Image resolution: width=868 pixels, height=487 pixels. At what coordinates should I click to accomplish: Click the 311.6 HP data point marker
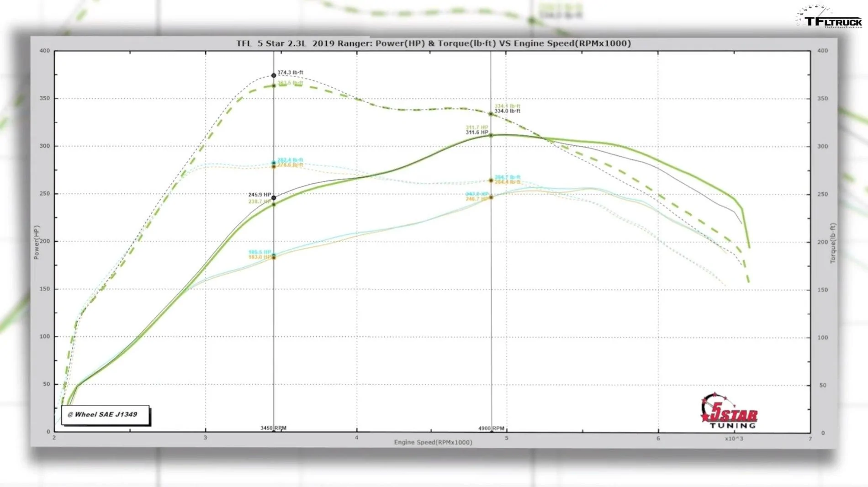click(x=491, y=135)
